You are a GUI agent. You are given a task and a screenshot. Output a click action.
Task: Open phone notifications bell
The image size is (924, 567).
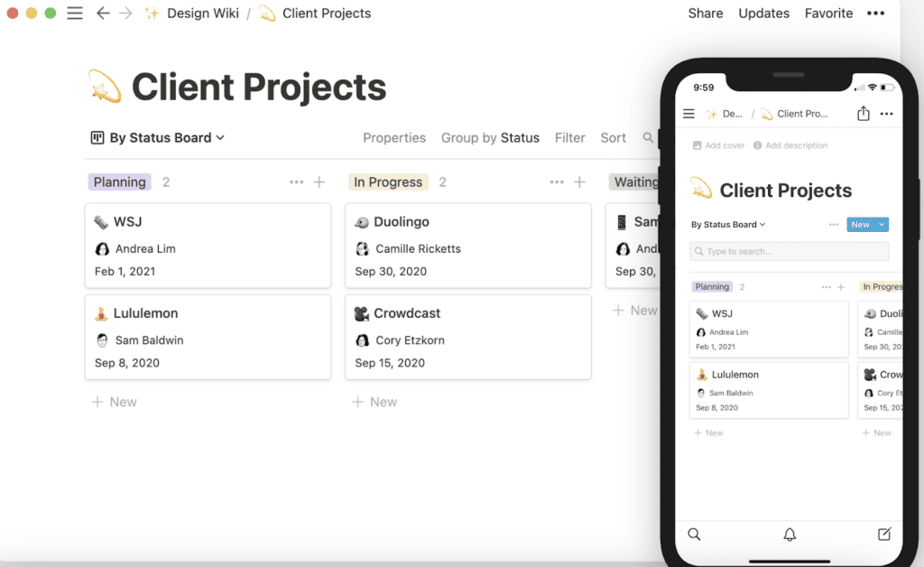(x=790, y=534)
